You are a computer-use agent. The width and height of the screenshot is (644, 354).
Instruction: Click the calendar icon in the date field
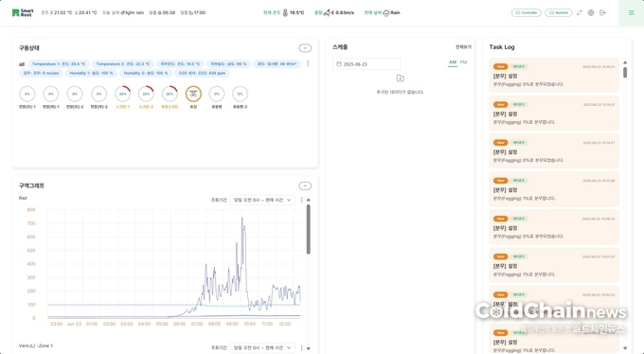point(339,64)
